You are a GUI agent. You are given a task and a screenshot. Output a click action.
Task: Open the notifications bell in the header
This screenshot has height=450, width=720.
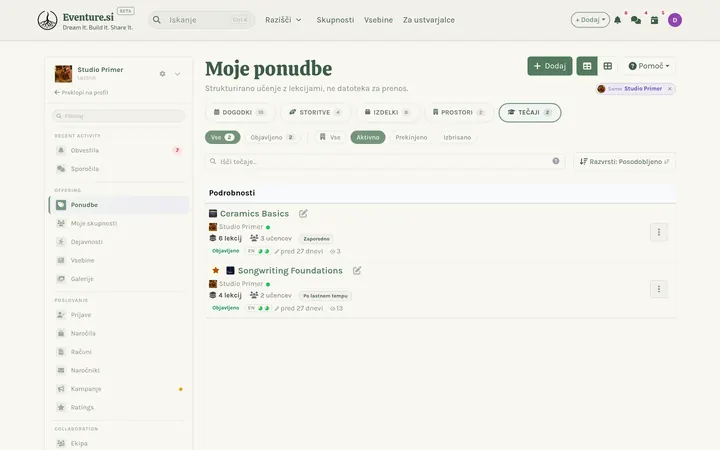click(618, 20)
